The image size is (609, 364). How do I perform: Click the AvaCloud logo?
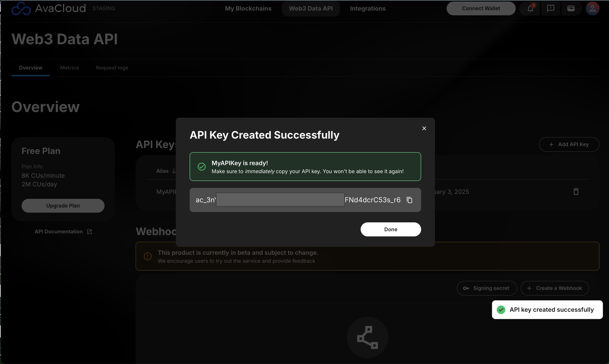click(49, 8)
